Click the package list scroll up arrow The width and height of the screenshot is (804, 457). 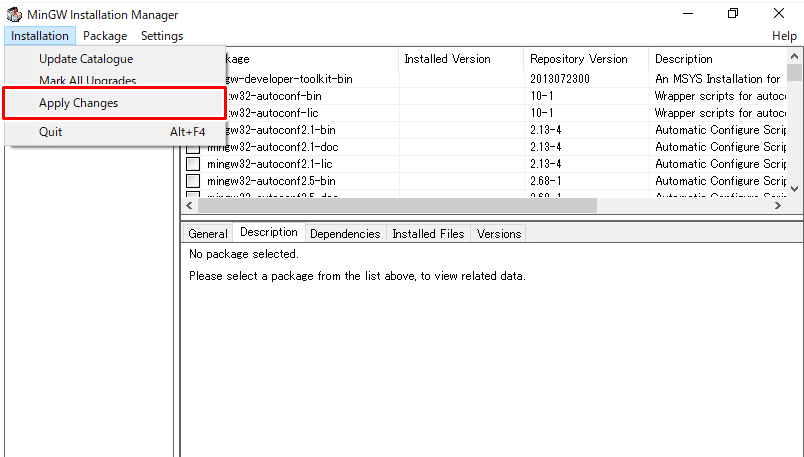click(x=794, y=56)
